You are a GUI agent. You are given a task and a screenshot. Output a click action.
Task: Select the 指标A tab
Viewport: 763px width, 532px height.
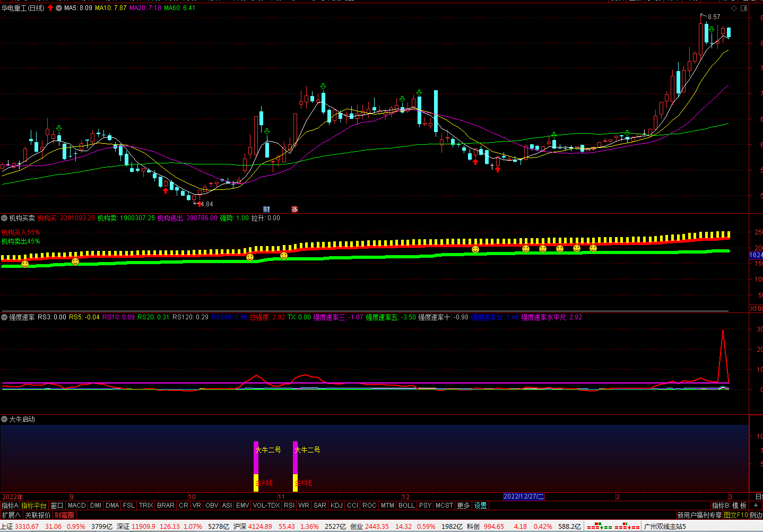[10, 505]
